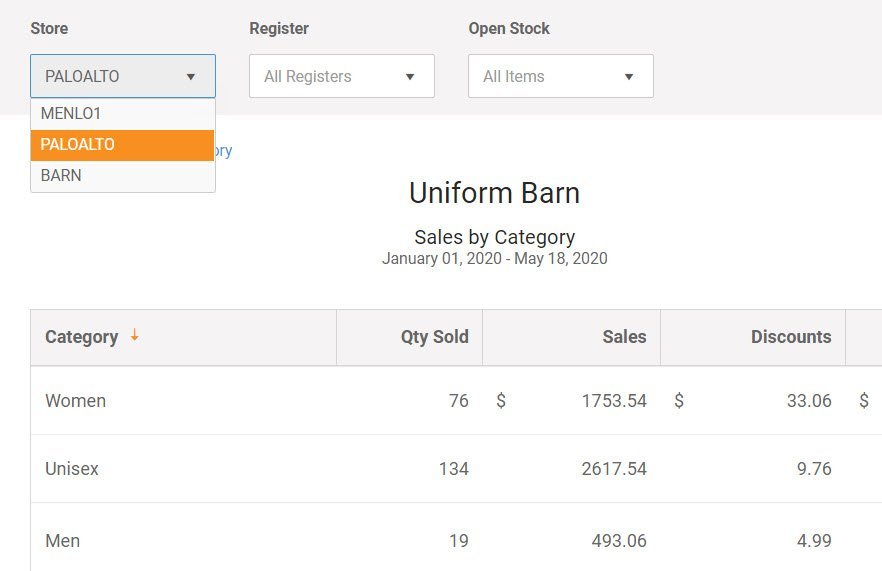Select the Women category row
This screenshot has height=571, width=882.
point(456,401)
